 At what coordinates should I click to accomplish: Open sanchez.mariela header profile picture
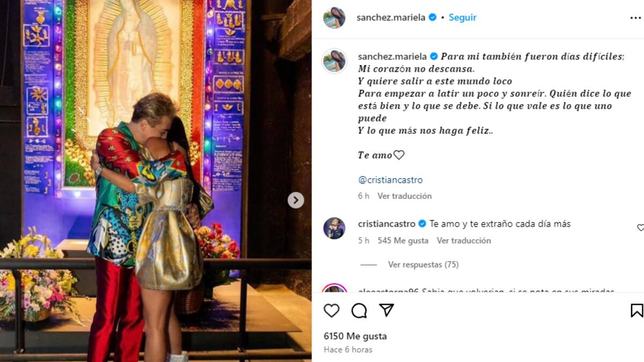pos(334,18)
